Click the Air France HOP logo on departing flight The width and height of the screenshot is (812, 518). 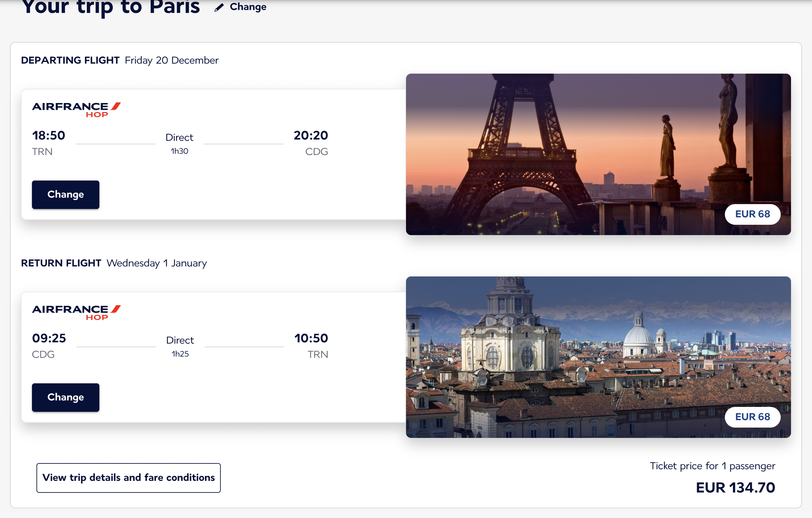coord(76,110)
